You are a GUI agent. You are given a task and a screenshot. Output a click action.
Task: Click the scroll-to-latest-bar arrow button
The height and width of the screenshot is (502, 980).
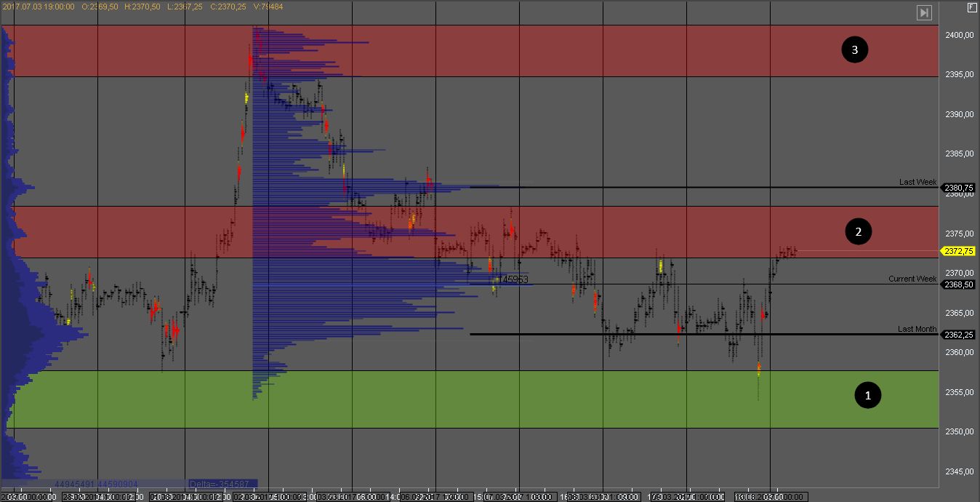click(924, 12)
